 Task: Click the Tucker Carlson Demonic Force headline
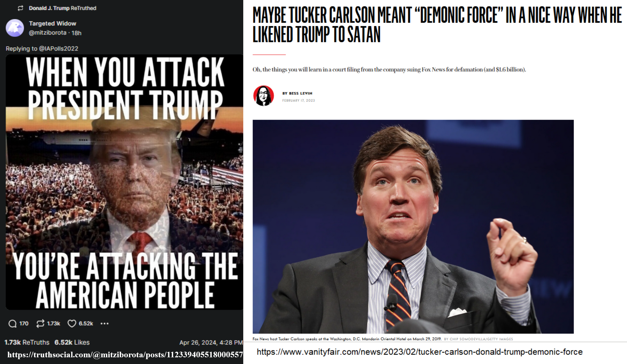pyautogui.click(x=437, y=25)
